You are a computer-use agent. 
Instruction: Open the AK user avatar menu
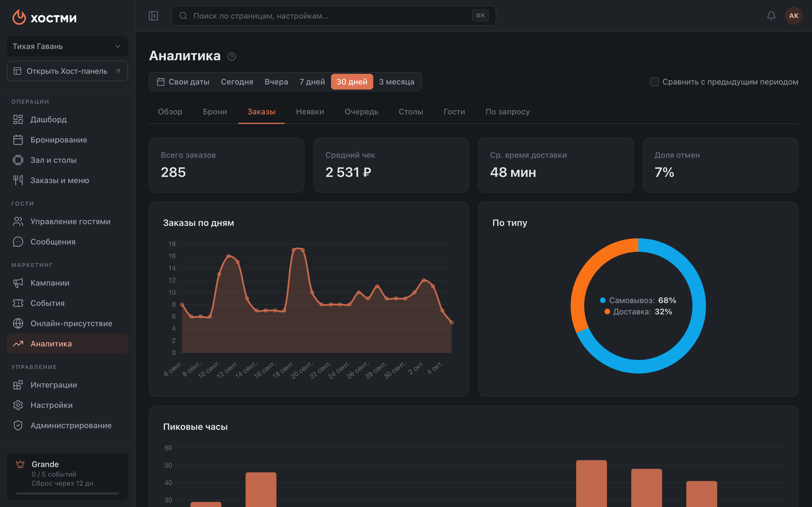click(794, 16)
